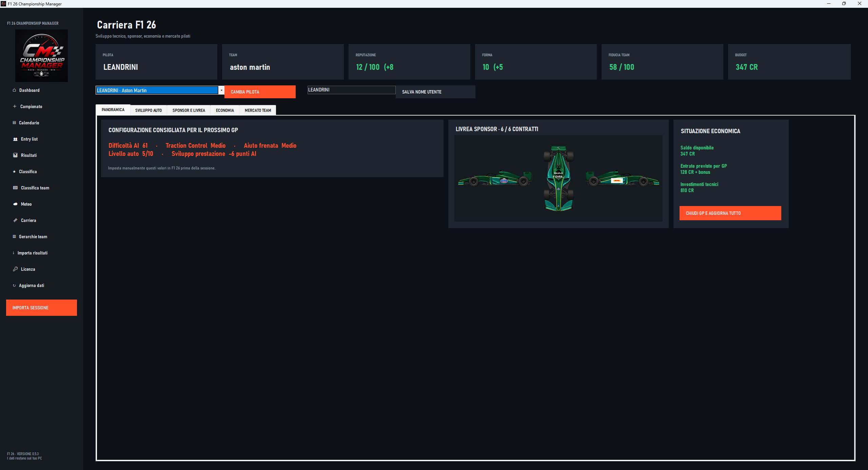Select the Reputazione 12 / 100 value
The height and width of the screenshot is (470, 868).
pos(375,67)
